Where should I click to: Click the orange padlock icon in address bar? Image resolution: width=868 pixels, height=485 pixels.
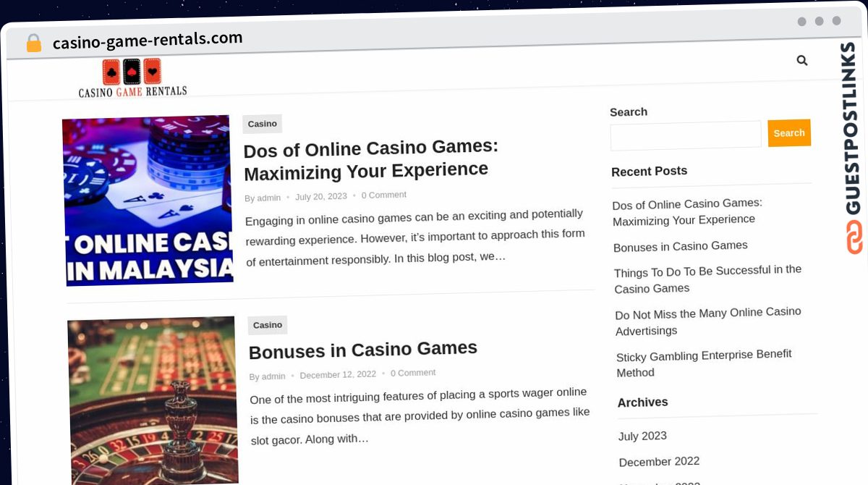(34, 43)
